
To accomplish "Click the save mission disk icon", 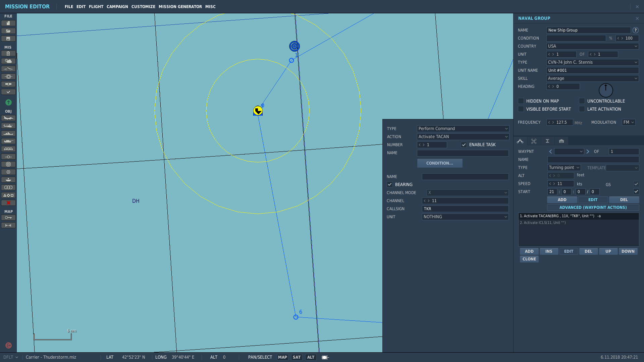I will pos(8,39).
